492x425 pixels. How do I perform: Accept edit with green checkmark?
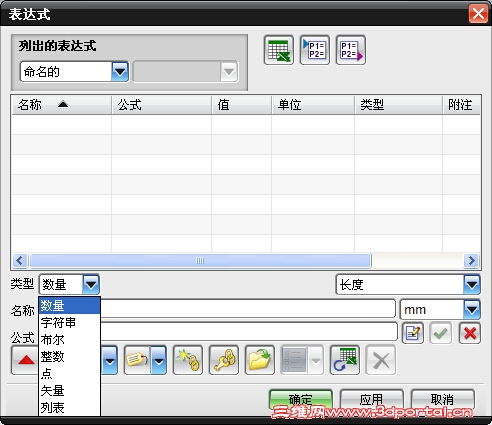[x=441, y=333]
